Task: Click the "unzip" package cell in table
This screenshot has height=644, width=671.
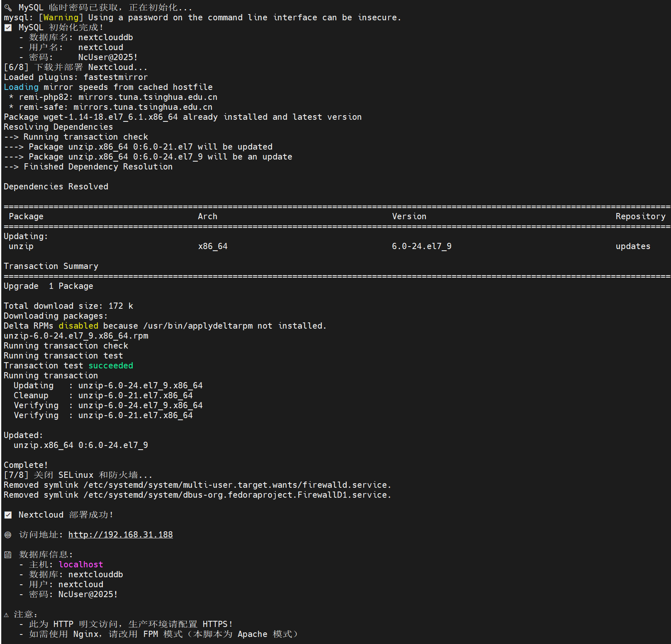Action: point(21,246)
